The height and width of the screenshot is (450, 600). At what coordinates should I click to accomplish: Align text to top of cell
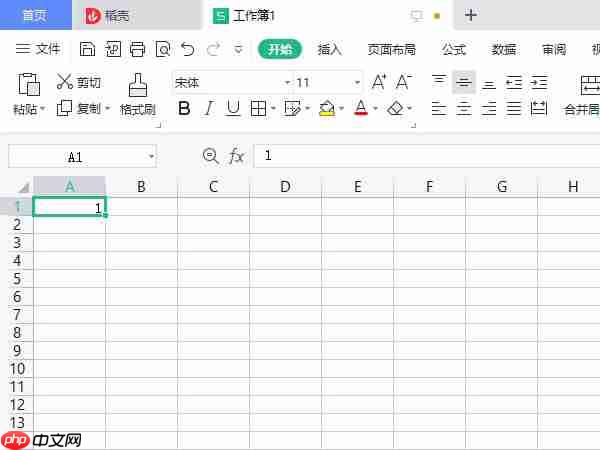point(439,82)
